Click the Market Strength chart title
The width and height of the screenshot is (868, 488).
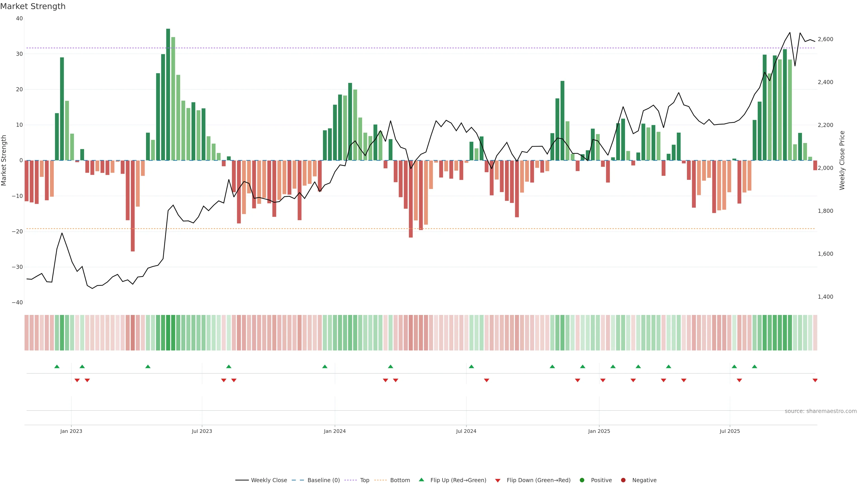point(33,6)
